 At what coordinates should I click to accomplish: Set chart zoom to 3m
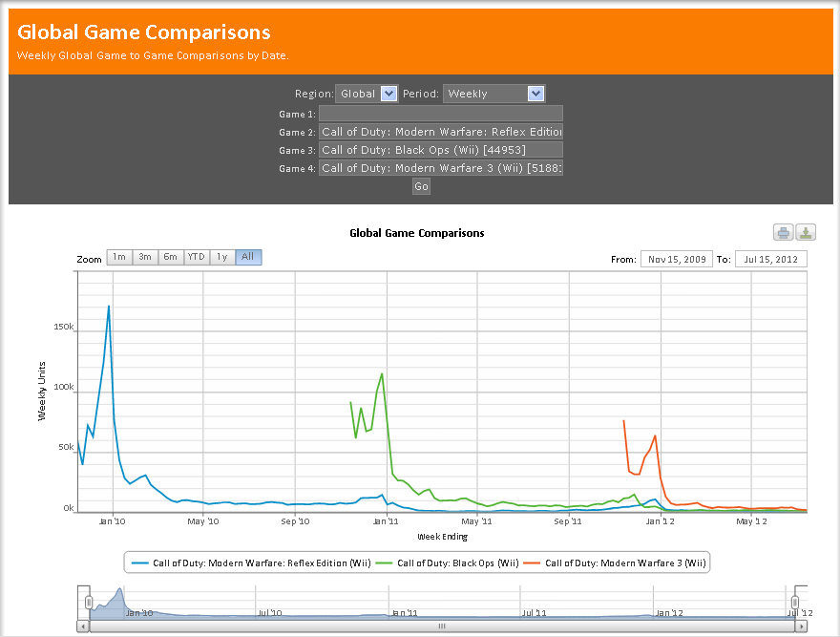point(145,257)
